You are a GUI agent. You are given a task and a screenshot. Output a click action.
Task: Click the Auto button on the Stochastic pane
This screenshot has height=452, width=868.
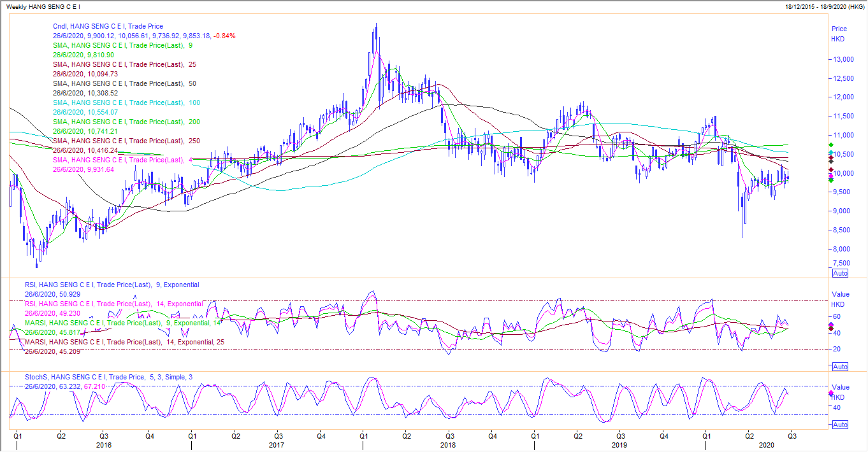click(x=841, y=425)
